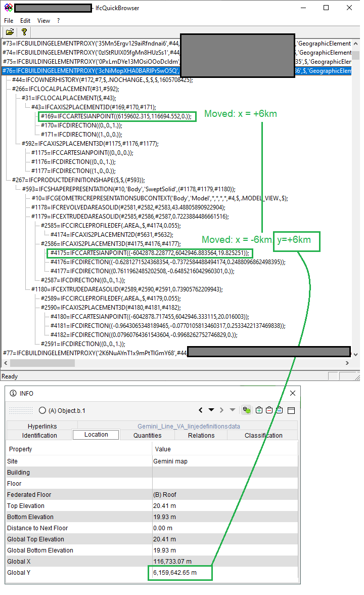
Task: Click the Bottom Elevation value 19.93 m
Action: pyautogui.click(x=165, y=517)
